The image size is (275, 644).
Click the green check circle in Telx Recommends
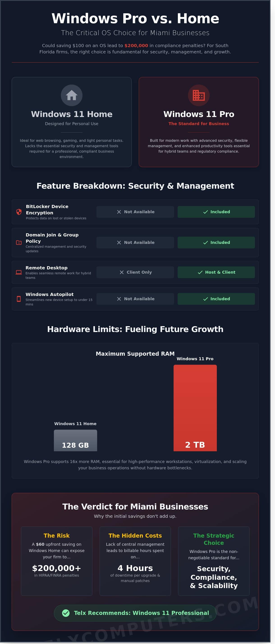66,613
